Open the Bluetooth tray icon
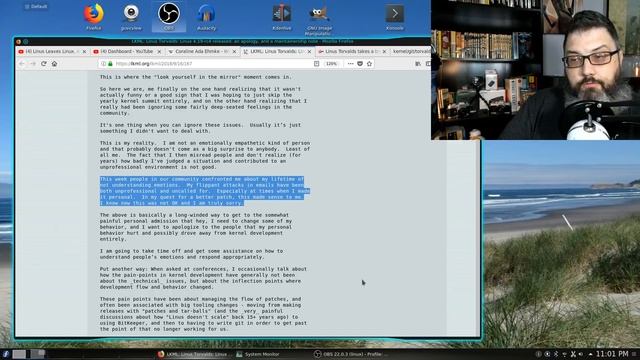The width and height of the screenshot is (640, 360). pos(556,354)
